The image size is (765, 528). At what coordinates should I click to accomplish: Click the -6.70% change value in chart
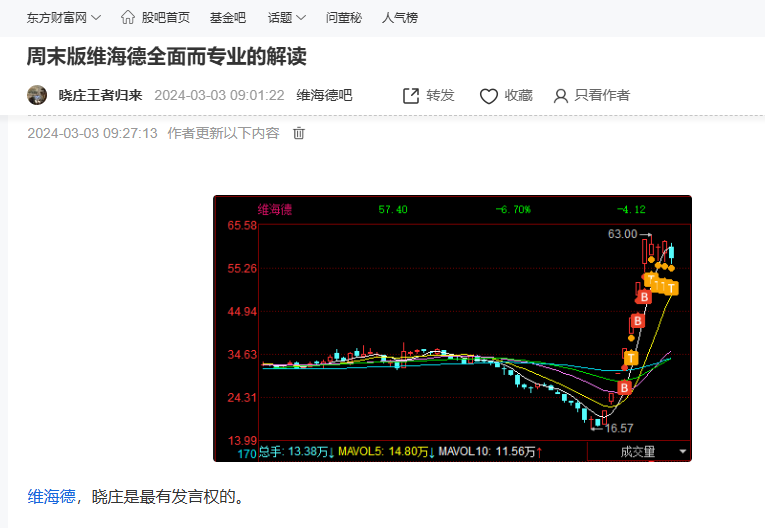click(513, 210)
